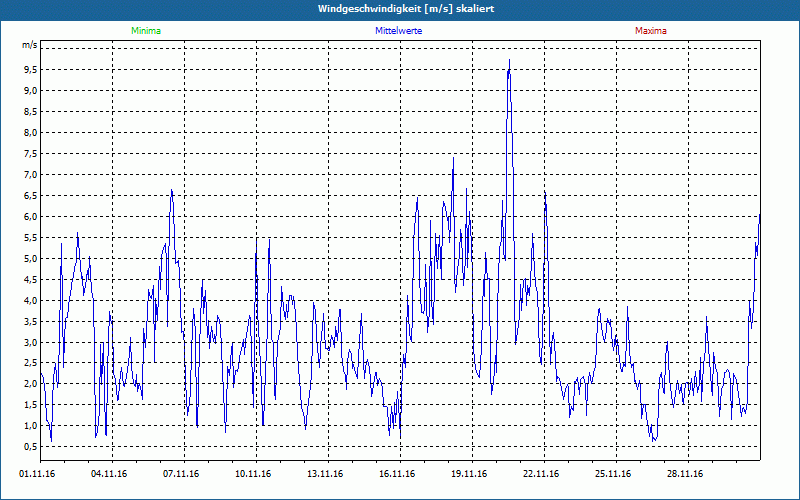Image resolution: width=800 pixels, height=500 pixels.
Task: Click the 13.11.16 date label
Action: click(x=324, y=474)
